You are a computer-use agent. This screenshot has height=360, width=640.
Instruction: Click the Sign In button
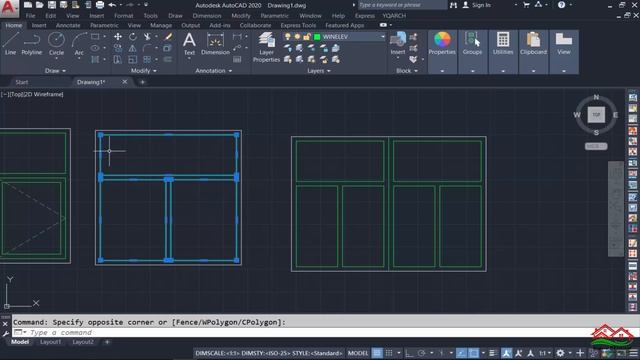tap(477, 5)
